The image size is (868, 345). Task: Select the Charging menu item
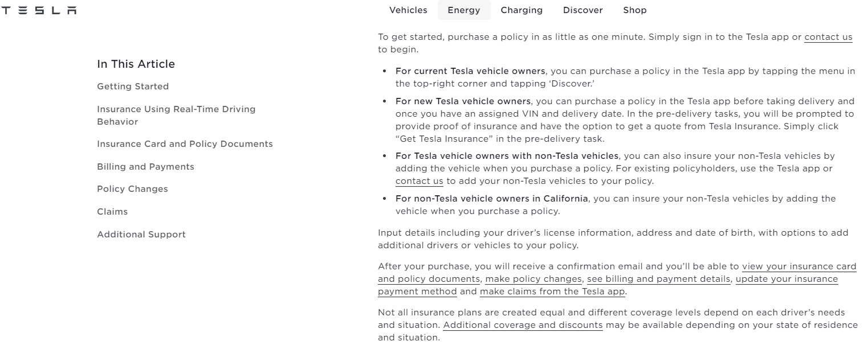pos(521,10)
